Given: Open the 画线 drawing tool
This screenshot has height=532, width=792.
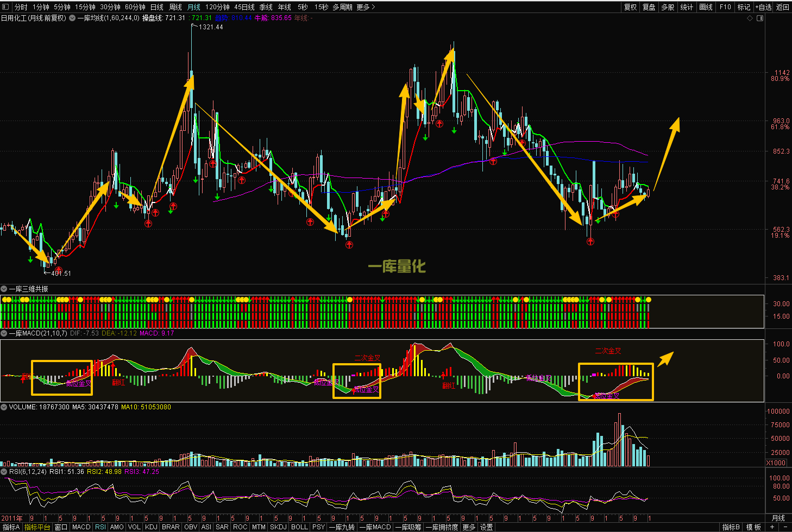Looking at the screenshot, I should [706, 7].
